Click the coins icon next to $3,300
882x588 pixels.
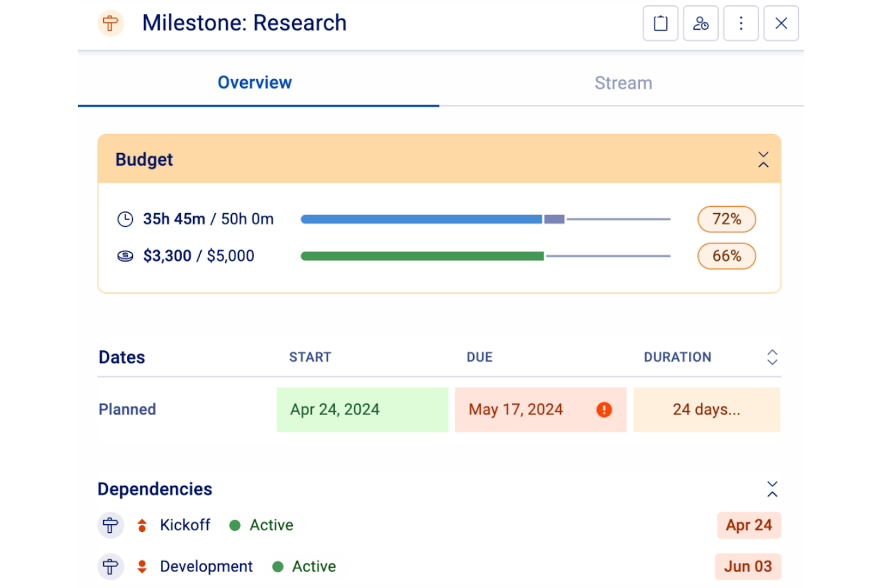[125, 256]
